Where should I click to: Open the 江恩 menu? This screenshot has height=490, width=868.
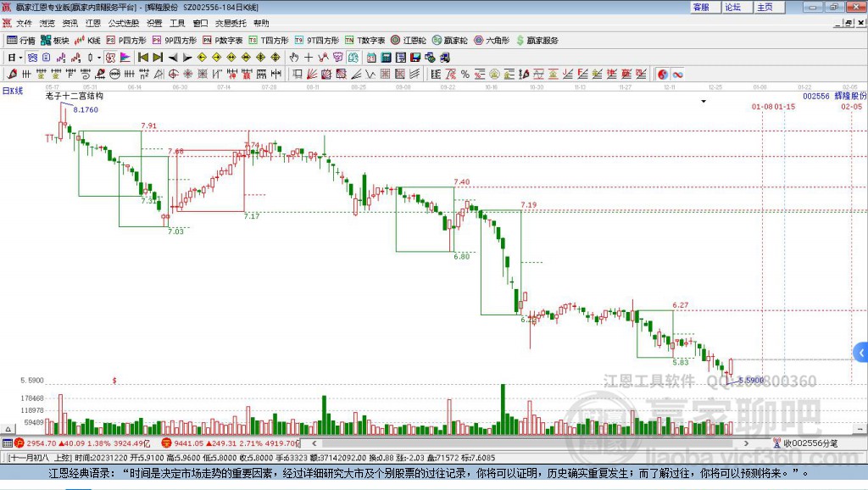(x=93, y=23)
